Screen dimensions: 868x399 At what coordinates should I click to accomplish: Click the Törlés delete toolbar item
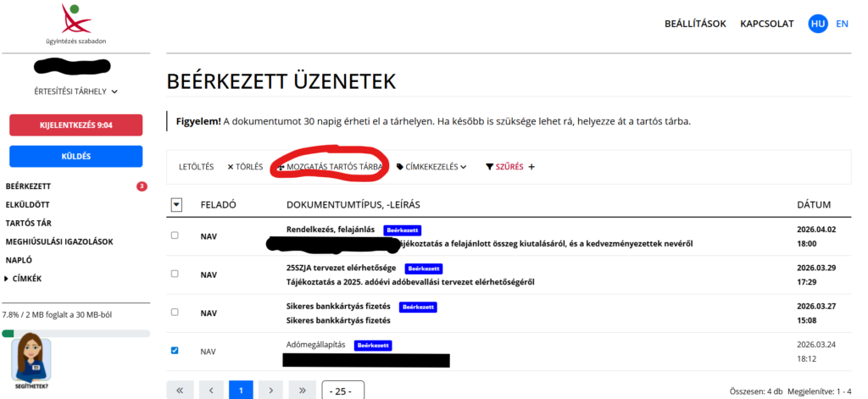click(x=245, y=167)
